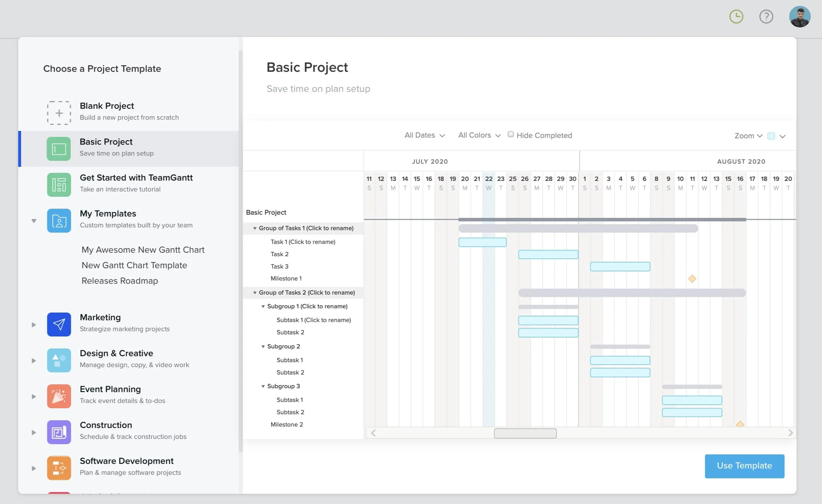Open the All Dates dropdown
822x504 pixels.
click(x=424, y=135)
